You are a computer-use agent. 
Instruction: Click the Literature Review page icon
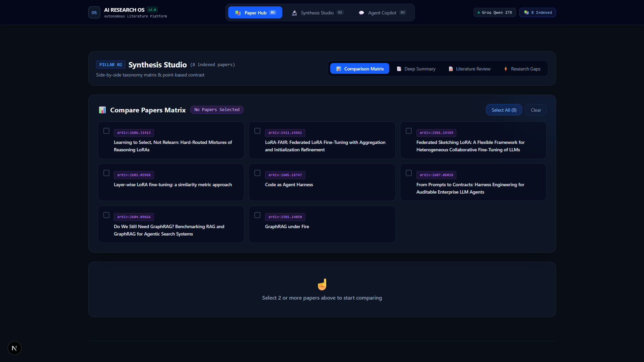pyautogui.click(x=451, y=69)
